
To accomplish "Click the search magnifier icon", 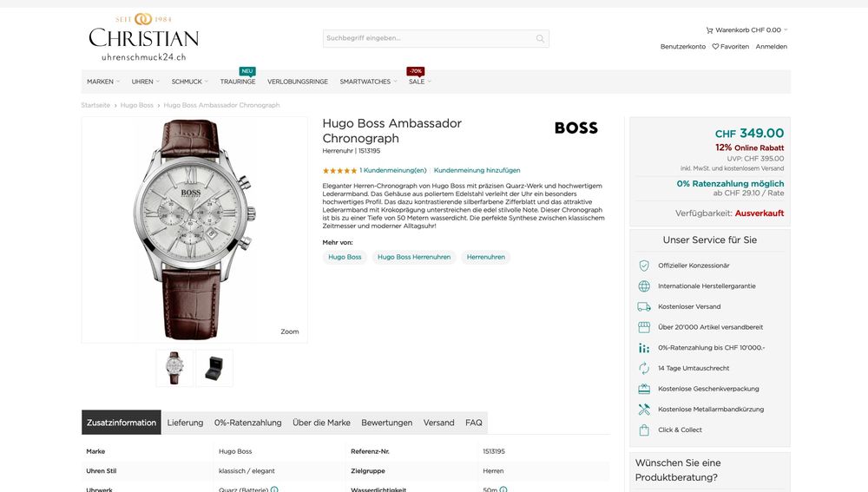I will click(x=540, y=38).
